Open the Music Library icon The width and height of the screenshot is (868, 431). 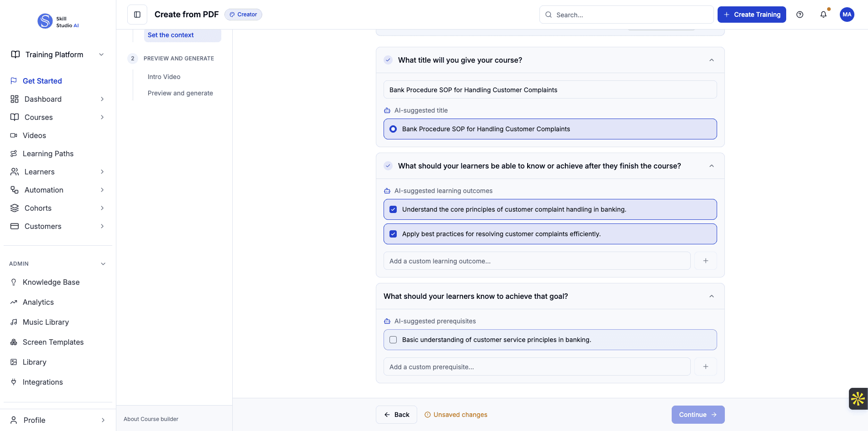[14, 322]
